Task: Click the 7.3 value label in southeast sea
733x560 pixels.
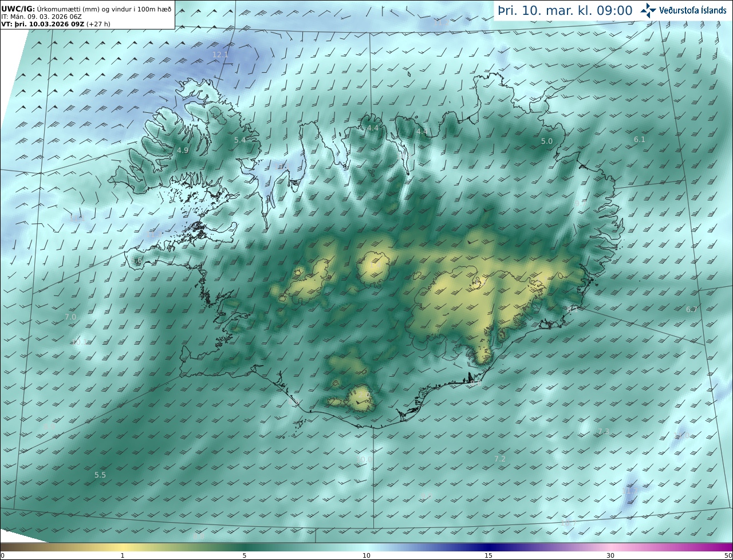Action: click(x=604, y=432)
